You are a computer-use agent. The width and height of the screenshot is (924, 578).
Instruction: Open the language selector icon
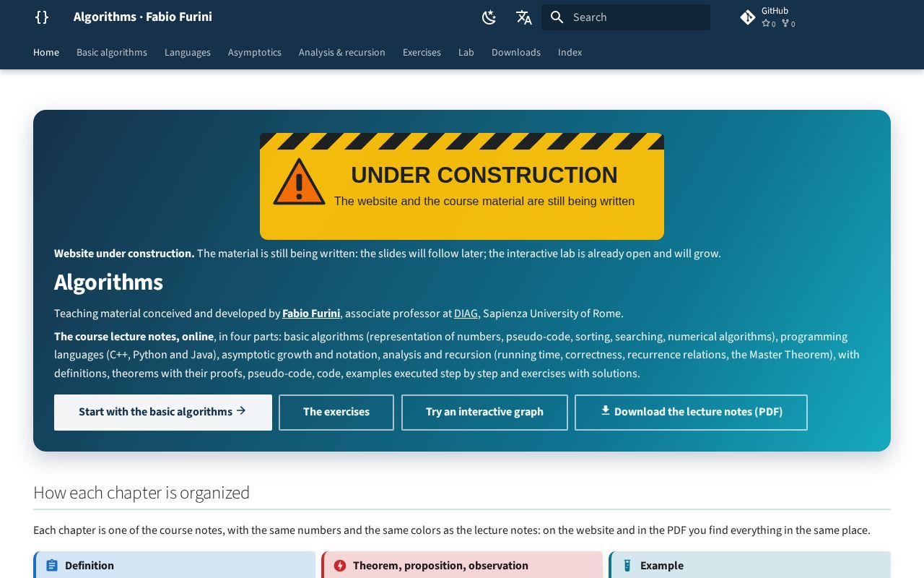coord(524,17)
